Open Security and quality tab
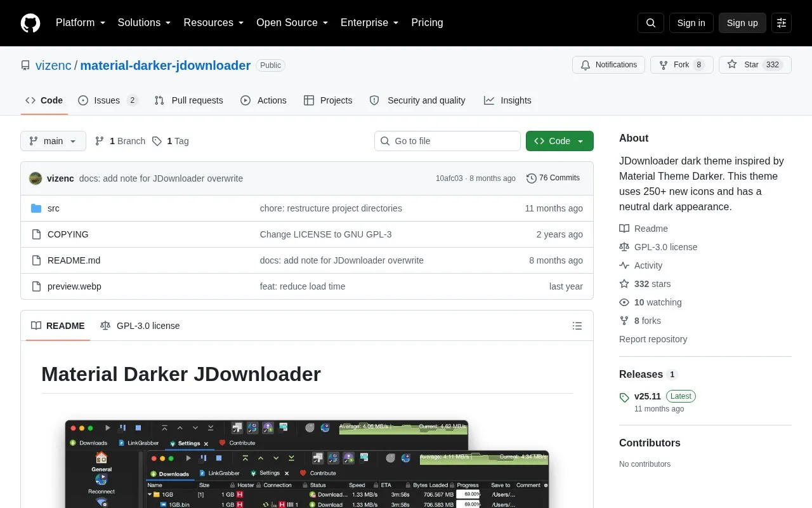The height and width of the screenshot is (508, 812). [417, 100]
